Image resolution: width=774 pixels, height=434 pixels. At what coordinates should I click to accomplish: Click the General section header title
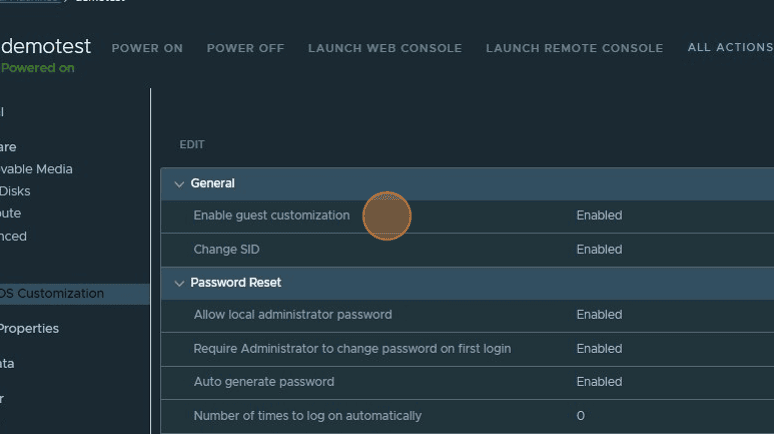tap(213, 183)
